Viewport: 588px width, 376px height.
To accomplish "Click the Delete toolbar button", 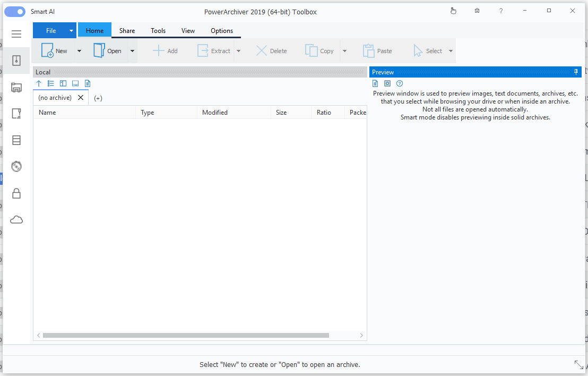I will 272,50.
